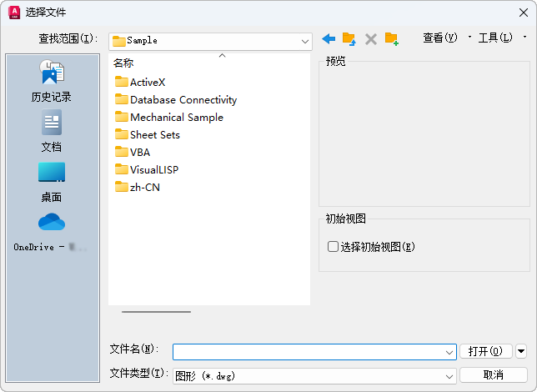Click the AutoCAD logo in title bar

click(13, 12)
